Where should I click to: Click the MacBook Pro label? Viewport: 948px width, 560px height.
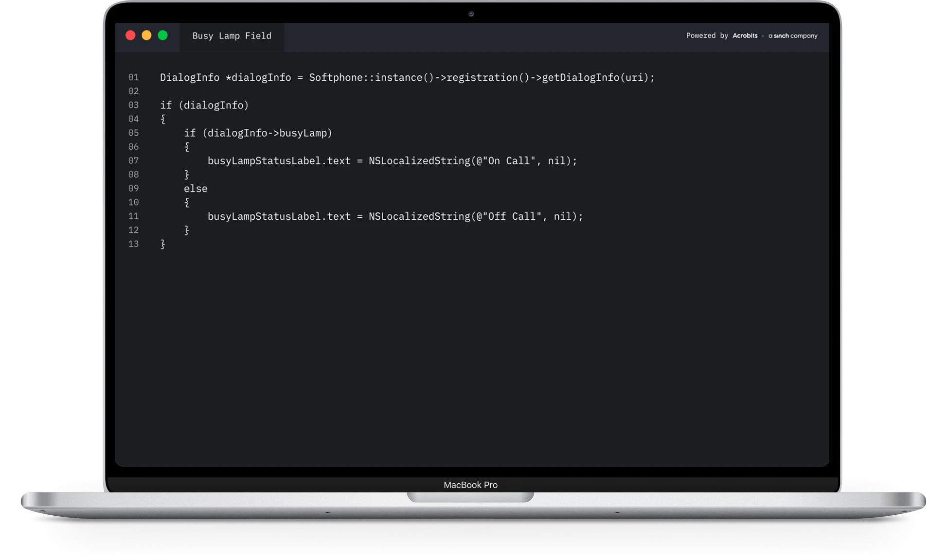pos(470,485)
